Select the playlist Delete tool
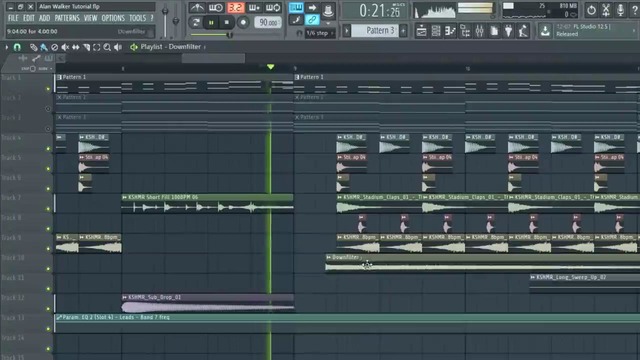Screen dimensions: 640x360 coord(54,47)
